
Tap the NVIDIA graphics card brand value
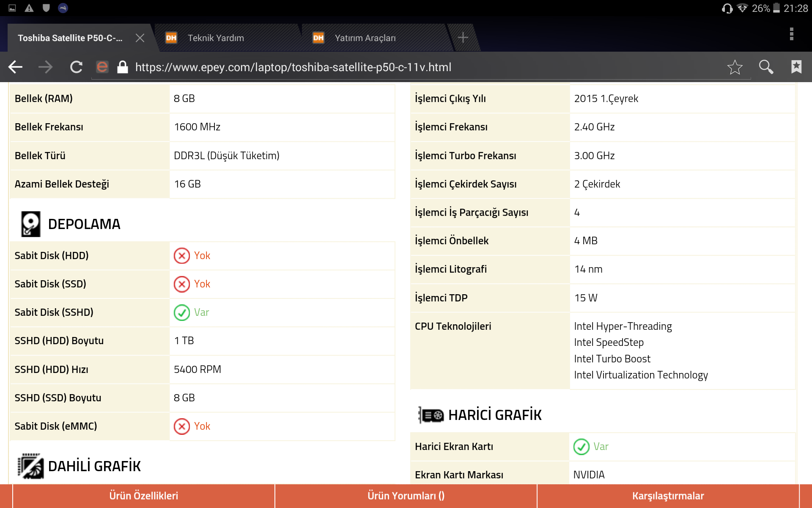pos(589,475)
